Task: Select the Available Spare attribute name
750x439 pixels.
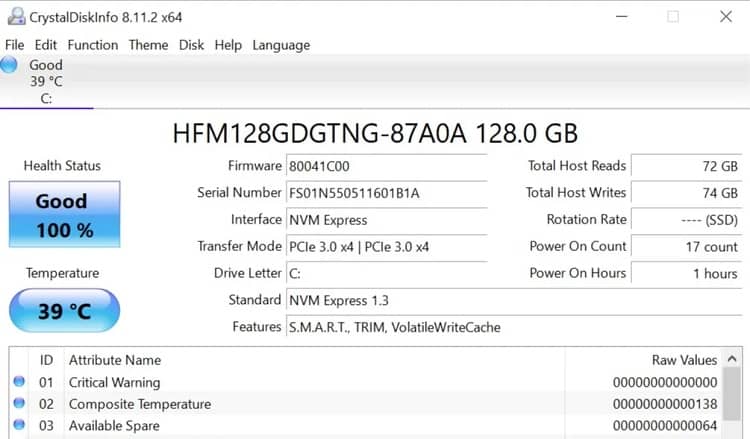Action: pos(114,425)
